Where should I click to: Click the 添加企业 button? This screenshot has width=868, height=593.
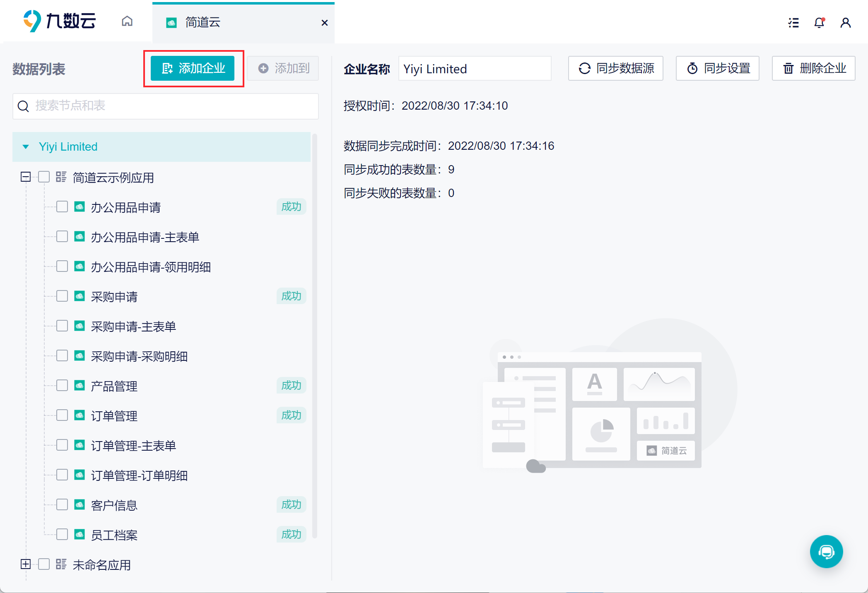click(x=193, y=68)
